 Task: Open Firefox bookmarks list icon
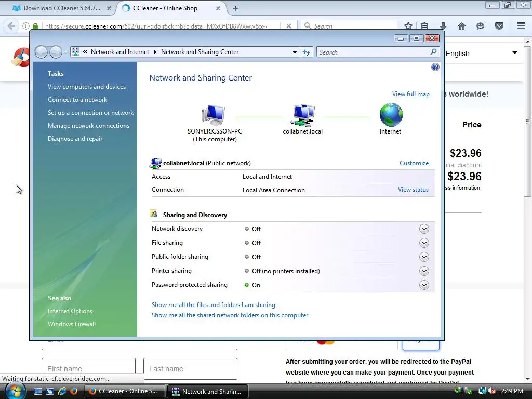pyautogui.click(x=424, y=26)
